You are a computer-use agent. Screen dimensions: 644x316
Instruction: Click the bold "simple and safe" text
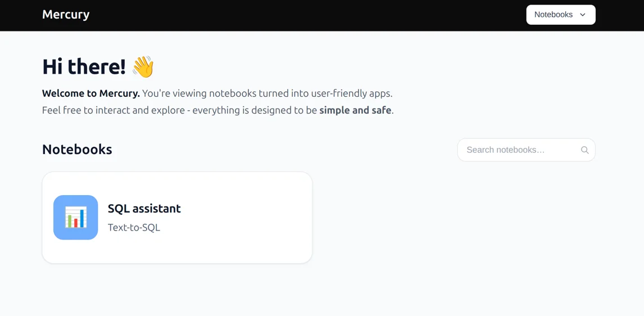coord(355,110)
